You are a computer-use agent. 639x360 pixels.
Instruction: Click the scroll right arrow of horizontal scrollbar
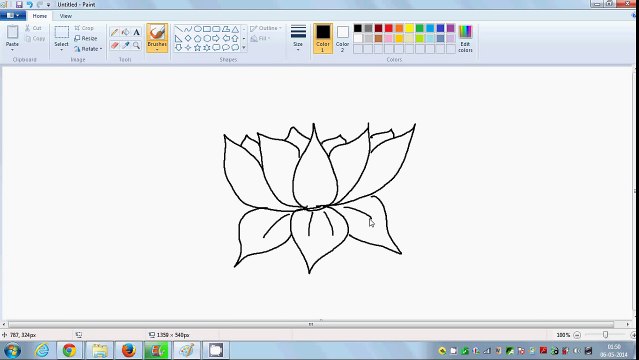tap(628, 325)
